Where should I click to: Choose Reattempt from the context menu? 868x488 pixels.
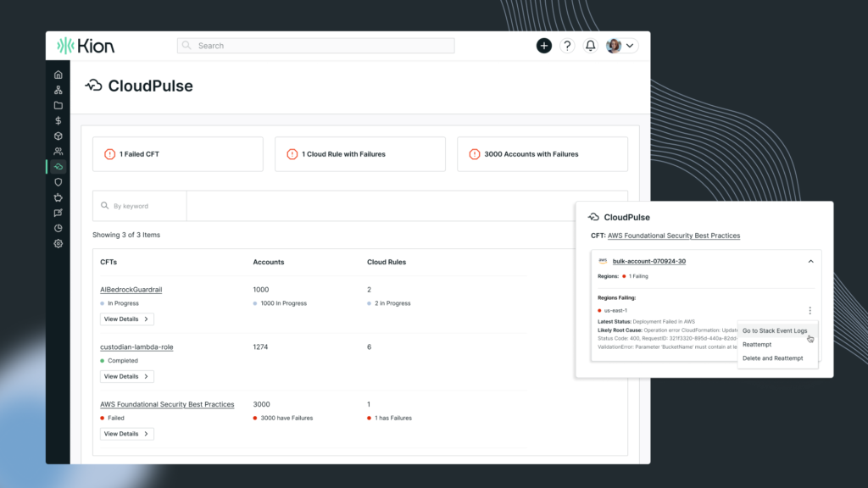point(757,344)
